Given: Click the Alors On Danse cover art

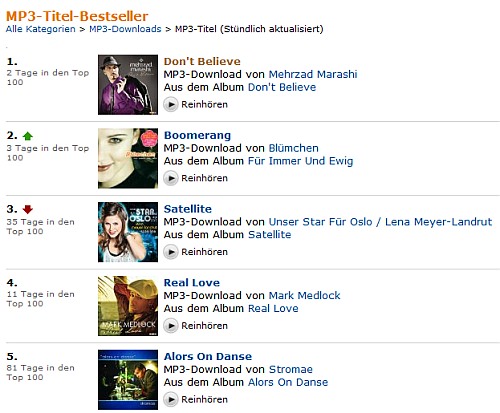Looking at the screenshot, I should [128, 380].
